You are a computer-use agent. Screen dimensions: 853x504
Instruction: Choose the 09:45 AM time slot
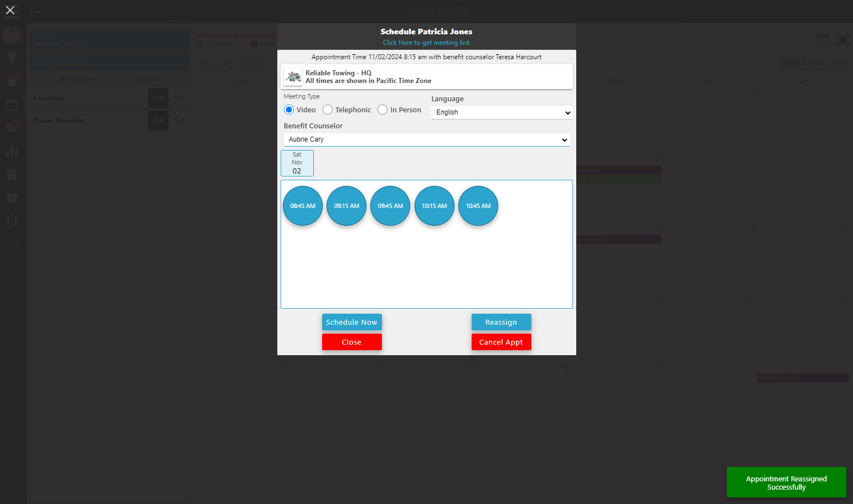(390, 206)
